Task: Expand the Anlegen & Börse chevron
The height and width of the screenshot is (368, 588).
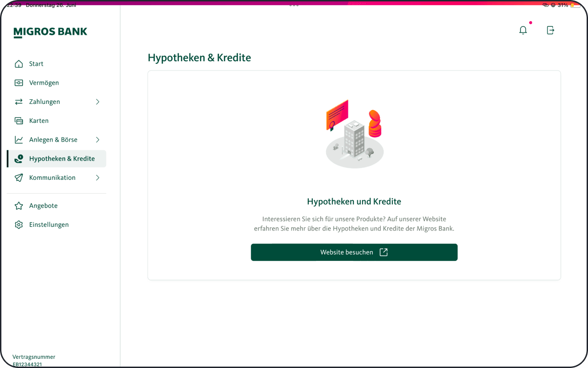Action: point(97,139)
